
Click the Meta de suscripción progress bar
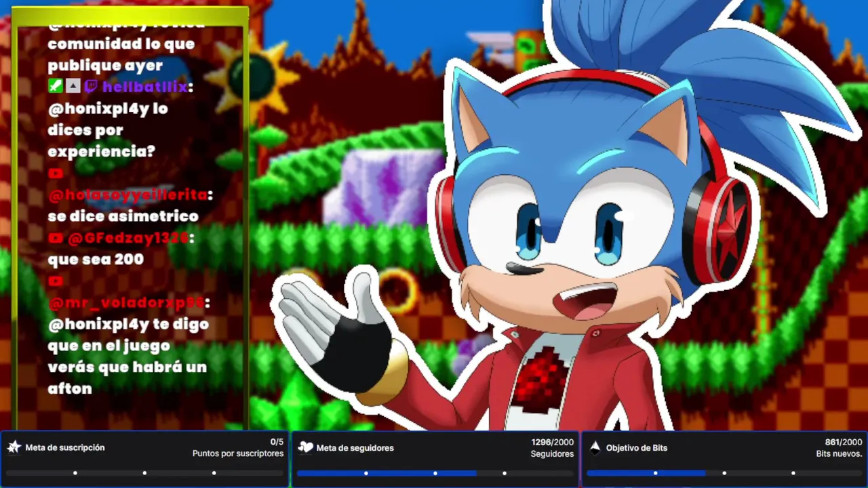pyautogui.click(x=144, y=472)
